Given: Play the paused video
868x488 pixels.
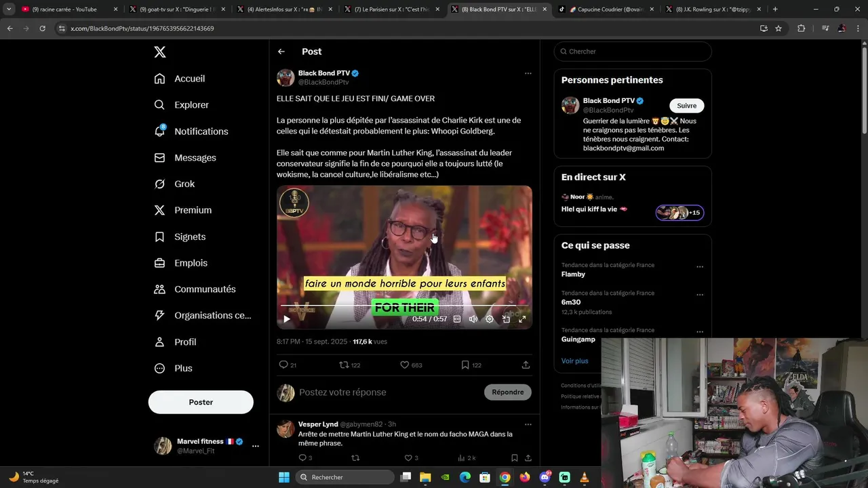Looking at the screenshot, I should (x=287, y=319).
